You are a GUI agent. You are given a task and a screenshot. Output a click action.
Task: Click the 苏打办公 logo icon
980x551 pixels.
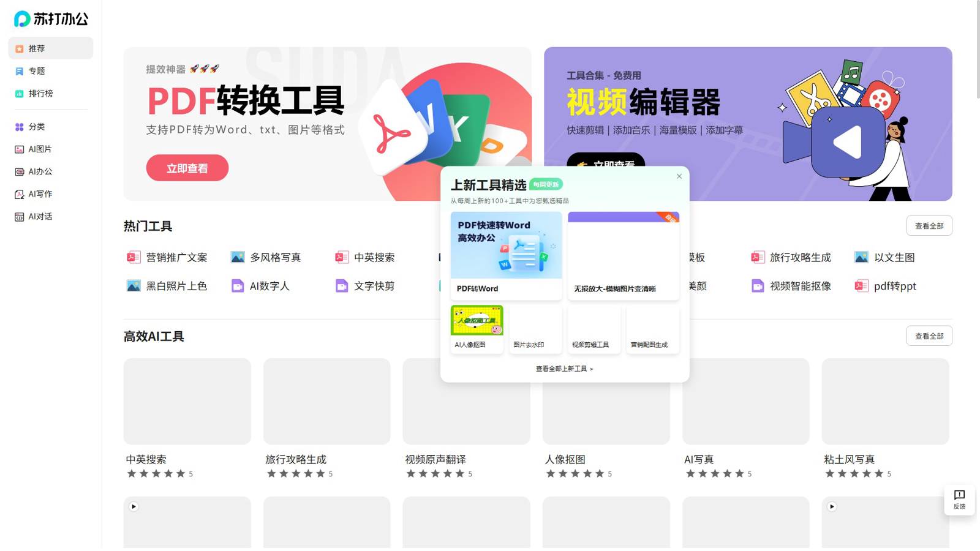(x=22, y=19)
